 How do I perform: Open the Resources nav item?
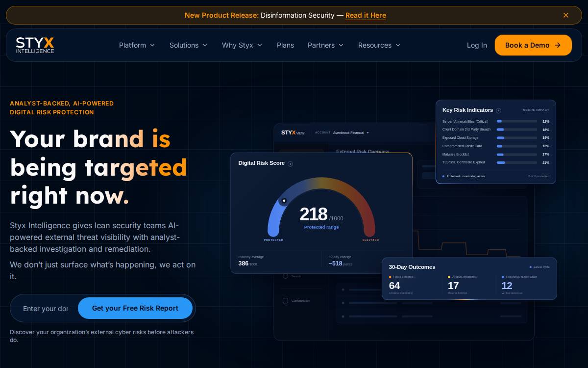pyautogui.click(x=379, y=45)
